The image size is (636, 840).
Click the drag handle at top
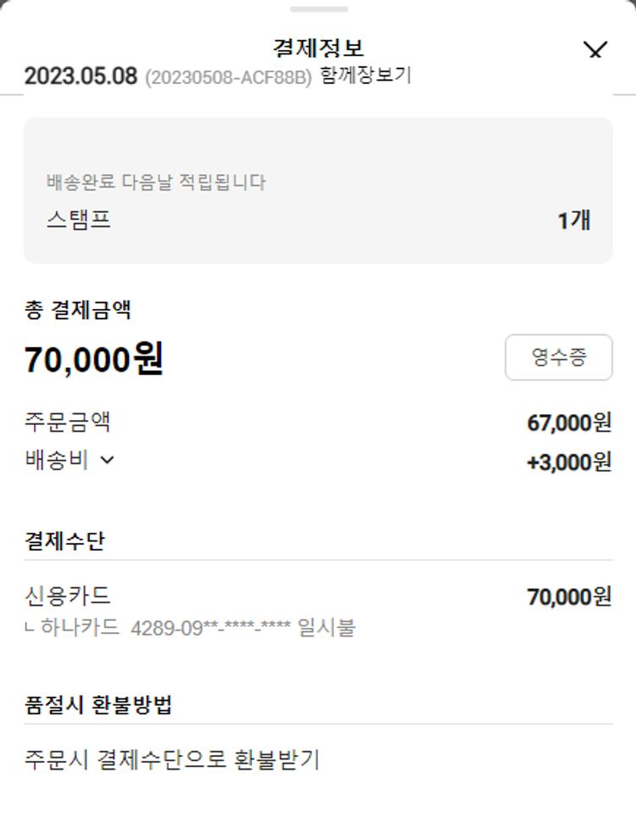(x=318, y=9)
